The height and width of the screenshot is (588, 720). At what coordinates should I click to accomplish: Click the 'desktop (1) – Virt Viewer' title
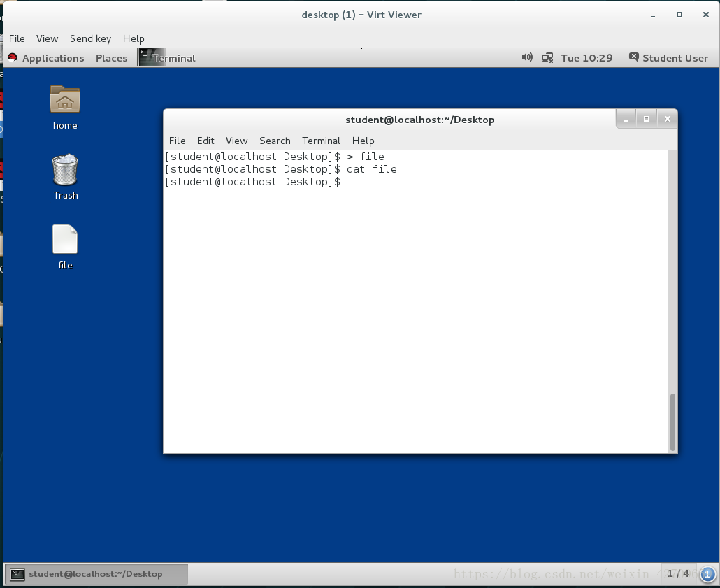(361, 15)
